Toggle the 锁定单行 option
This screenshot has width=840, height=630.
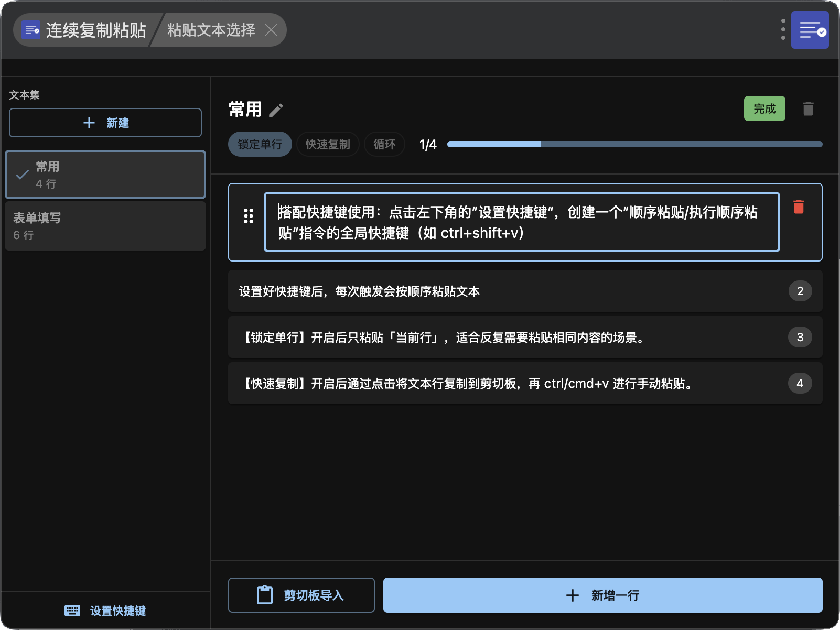point(260,145)
